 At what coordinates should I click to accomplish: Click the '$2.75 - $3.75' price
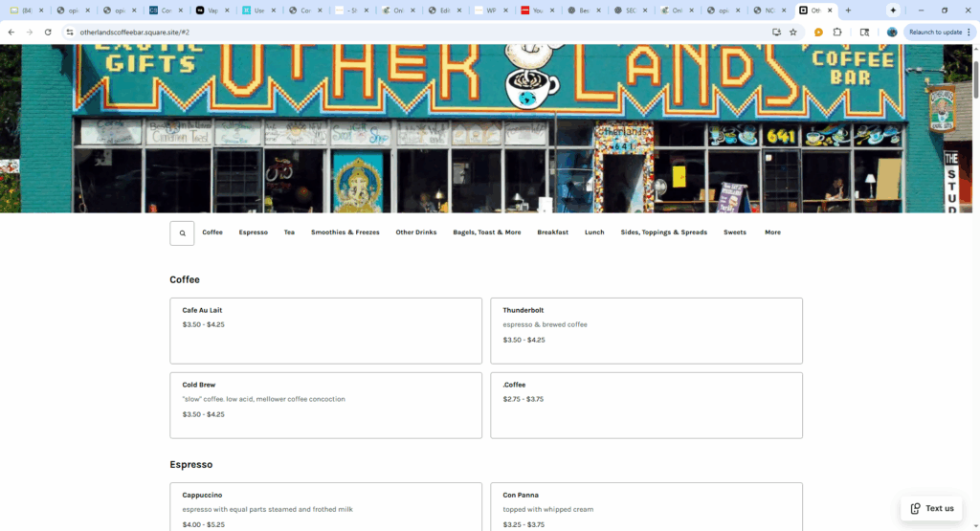tap(523, 399)
